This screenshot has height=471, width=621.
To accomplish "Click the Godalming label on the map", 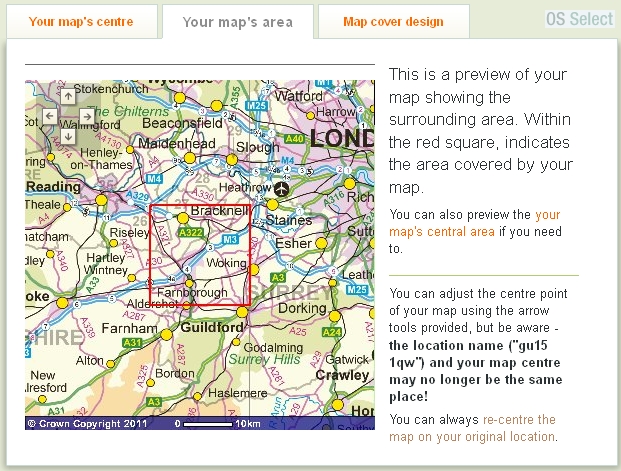I will [273, 348].
